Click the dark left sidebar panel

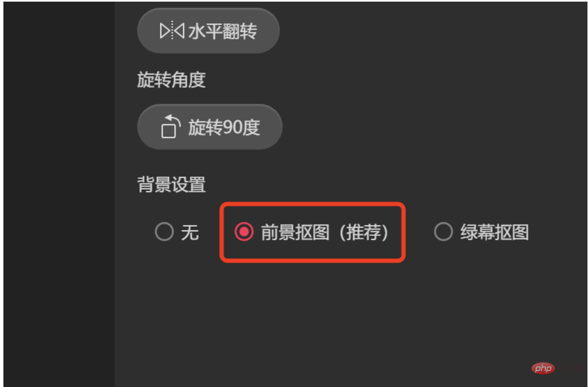pyautogui.click(x=59, y=194)
